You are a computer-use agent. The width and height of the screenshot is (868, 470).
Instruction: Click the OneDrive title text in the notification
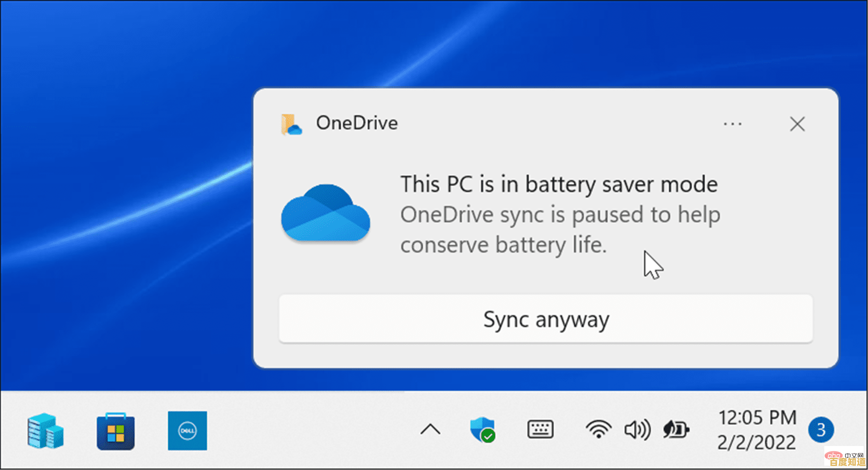(x=357, y=123)
